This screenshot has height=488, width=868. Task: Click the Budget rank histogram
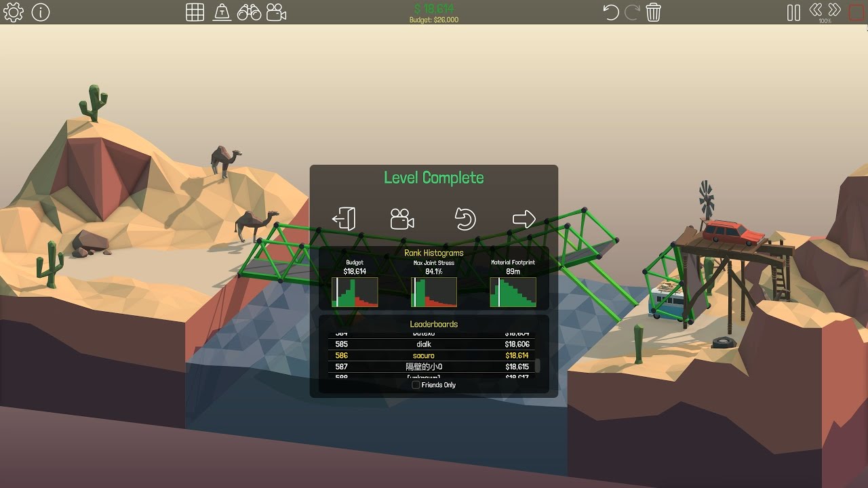(355, 292)
